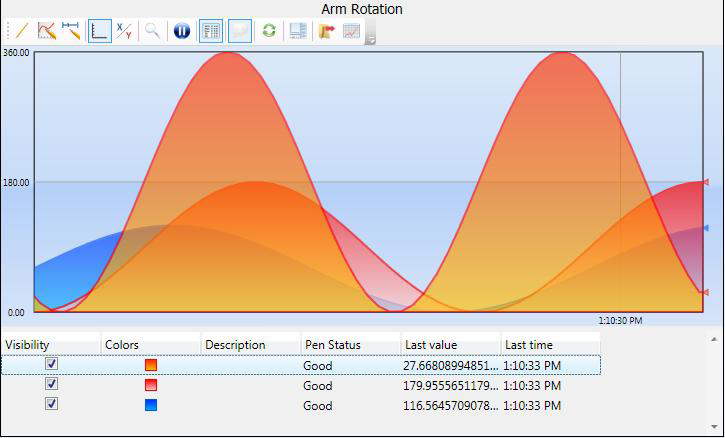725x438 pixels.
Task: Refresh the chart with green arrows icon
Action: click(x=269, y=31)
